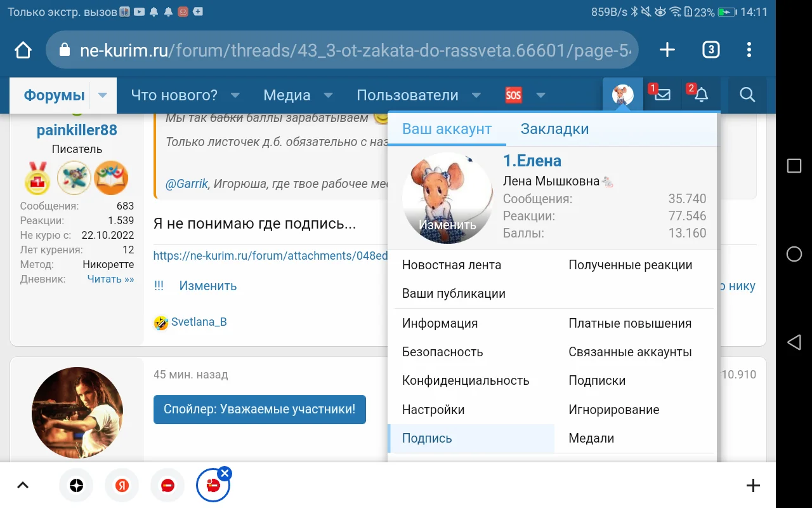Click your mouse avatar in the navbar
The width and height of the screenshot is (812, 508).
[622, 93]
